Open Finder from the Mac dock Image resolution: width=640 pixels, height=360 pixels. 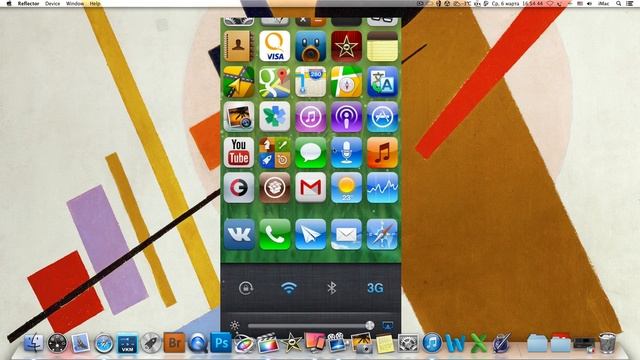33,343
